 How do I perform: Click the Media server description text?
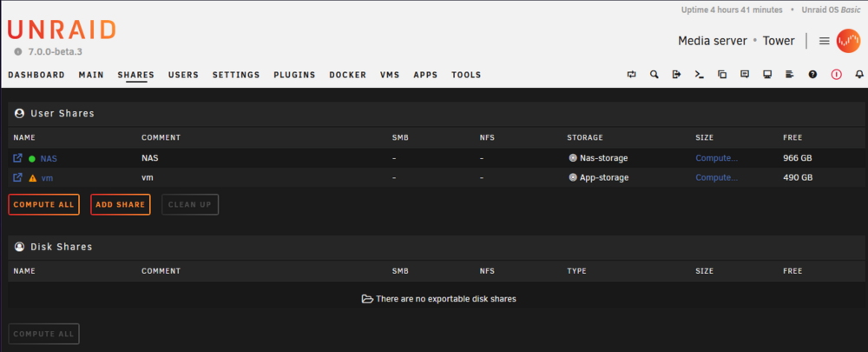(713, 41)
